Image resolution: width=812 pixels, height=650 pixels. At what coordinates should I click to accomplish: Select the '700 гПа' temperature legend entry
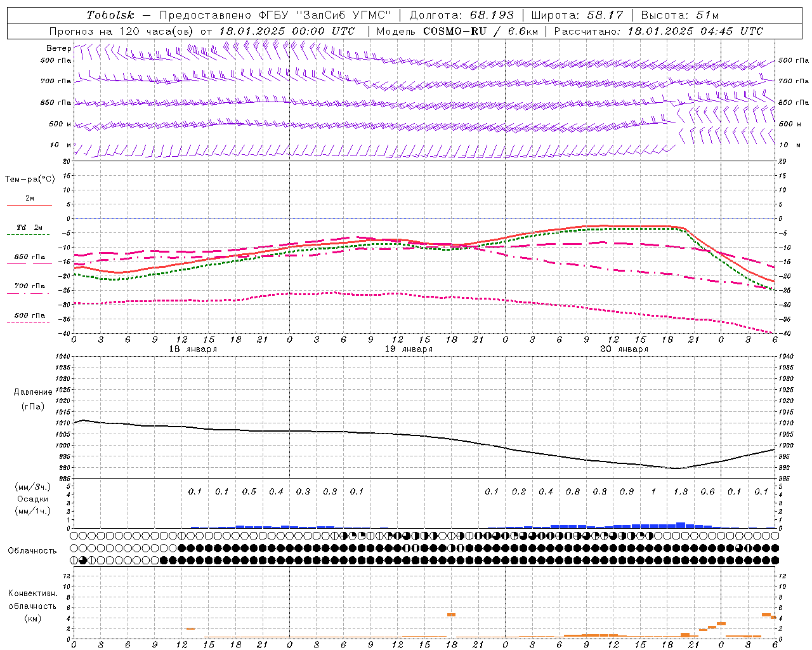point(30,286)
